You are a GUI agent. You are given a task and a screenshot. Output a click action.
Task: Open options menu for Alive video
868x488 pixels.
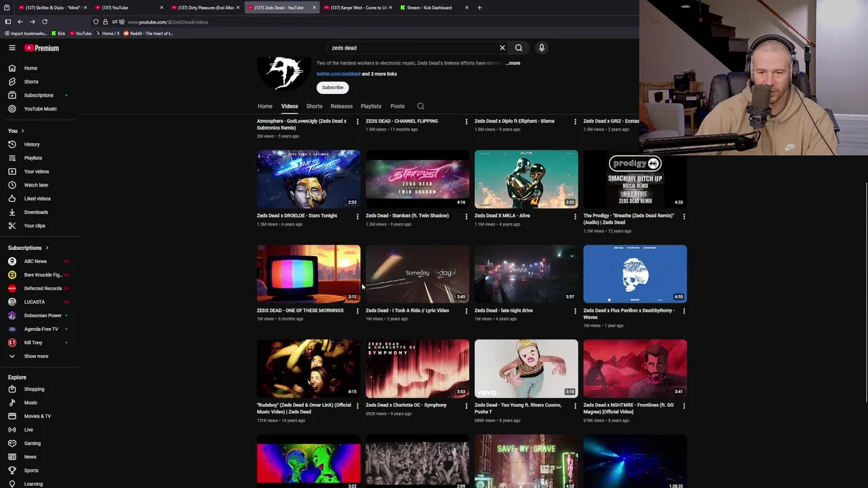[x=575, y=217]
